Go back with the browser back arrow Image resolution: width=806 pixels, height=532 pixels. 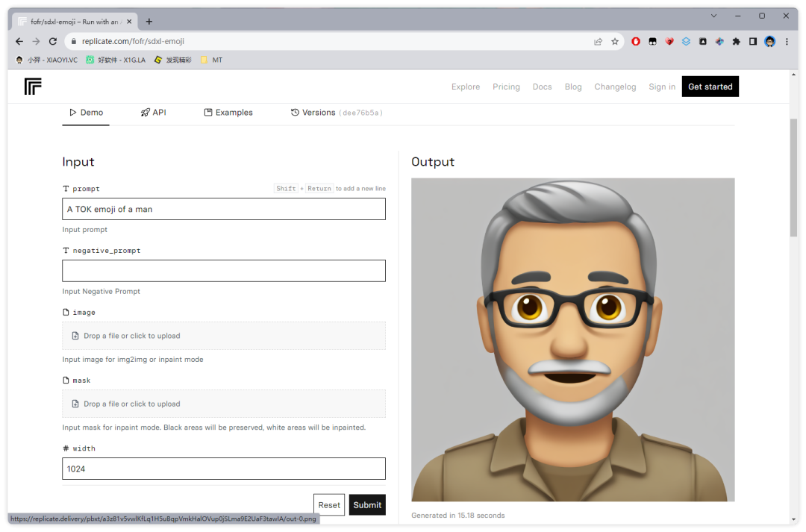click(x=19, y=42)
